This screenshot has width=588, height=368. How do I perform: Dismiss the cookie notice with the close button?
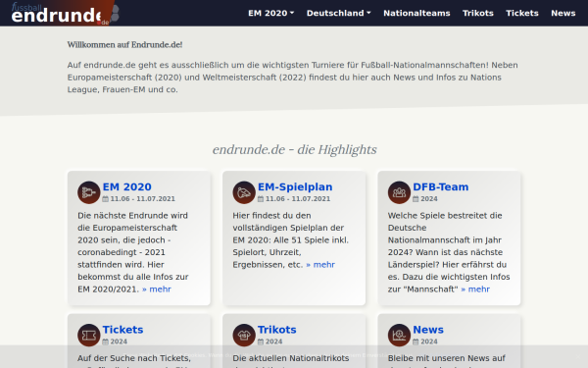click(578, 356)
